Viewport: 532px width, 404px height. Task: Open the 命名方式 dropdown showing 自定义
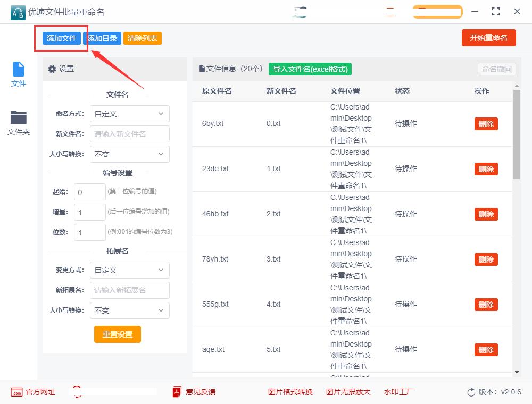tap(129, 114)
